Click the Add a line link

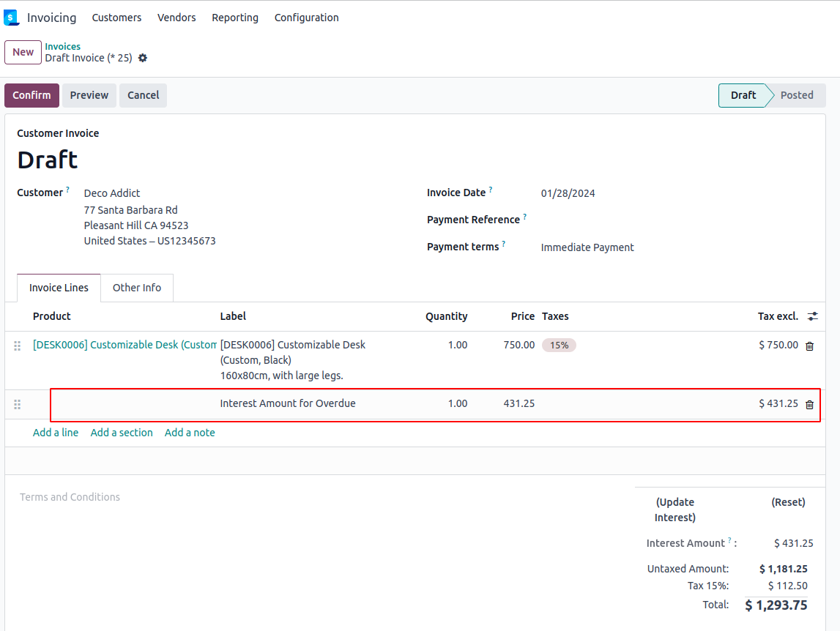click(x=56, y=433)
